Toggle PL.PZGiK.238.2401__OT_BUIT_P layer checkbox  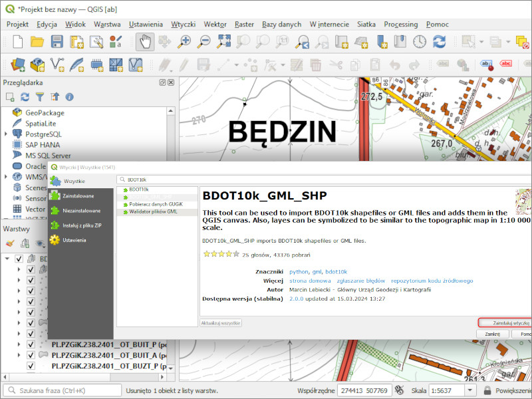pyautogui.click(x=31, y=344)
